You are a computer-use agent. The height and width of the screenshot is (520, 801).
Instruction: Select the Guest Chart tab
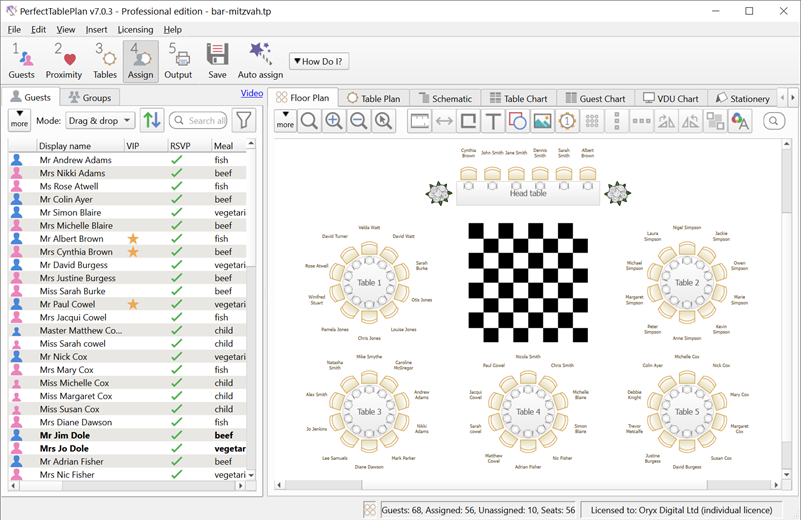pyautogui.click(x=596, y=99)
